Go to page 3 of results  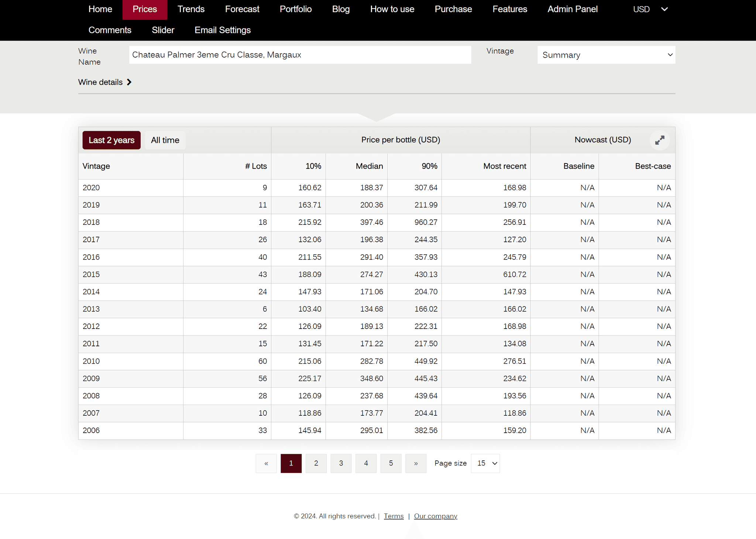pyautogui.click(x=341, y=463)
